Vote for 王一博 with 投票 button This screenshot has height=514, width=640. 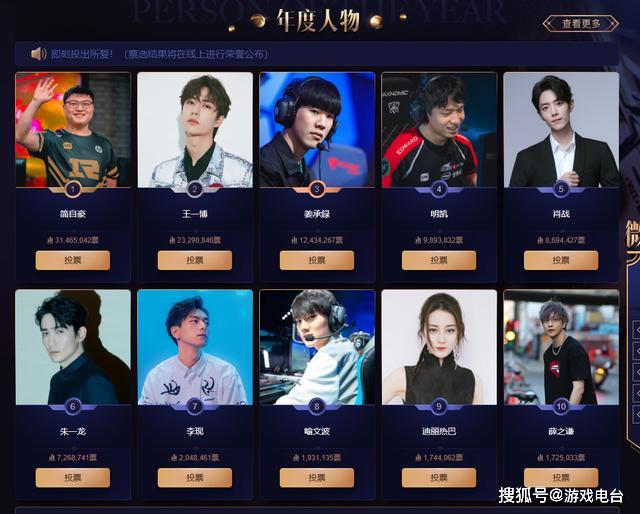195,260
